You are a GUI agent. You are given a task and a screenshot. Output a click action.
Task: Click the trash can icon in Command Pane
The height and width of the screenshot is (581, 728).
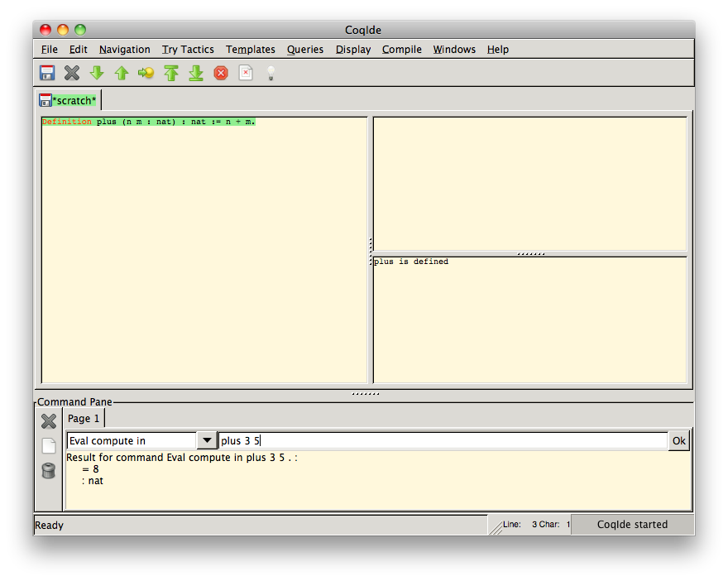coord(48,470)
